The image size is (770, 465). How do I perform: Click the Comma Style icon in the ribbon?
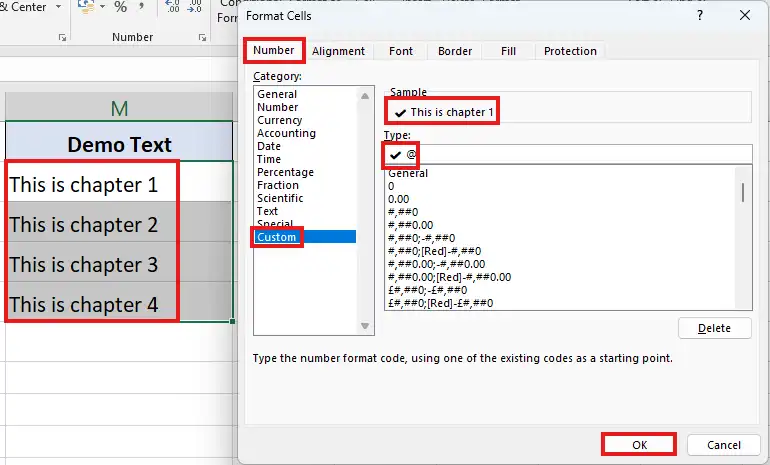click(x=142, y=6)
